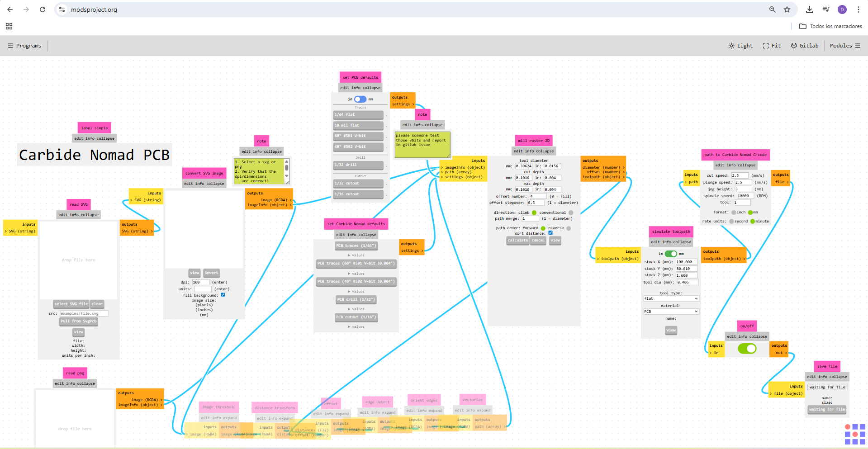
Task: Open the Todos los marcadores folder
Action: coord(830,26)
